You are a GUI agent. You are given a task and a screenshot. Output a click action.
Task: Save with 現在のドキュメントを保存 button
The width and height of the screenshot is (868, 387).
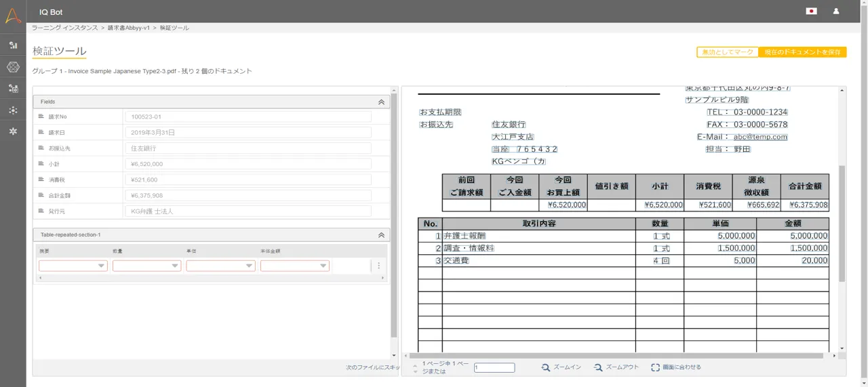coord(802,52)
